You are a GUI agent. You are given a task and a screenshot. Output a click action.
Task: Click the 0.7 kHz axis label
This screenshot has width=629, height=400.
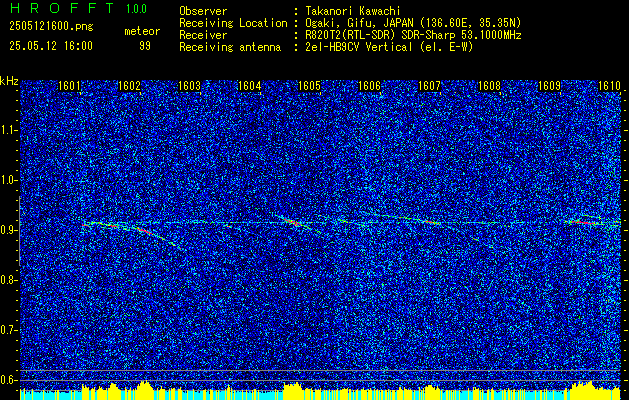8,330
